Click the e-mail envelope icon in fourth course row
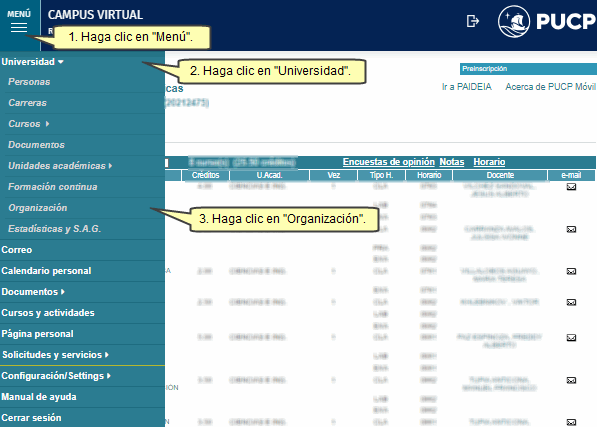 (571, 302)
